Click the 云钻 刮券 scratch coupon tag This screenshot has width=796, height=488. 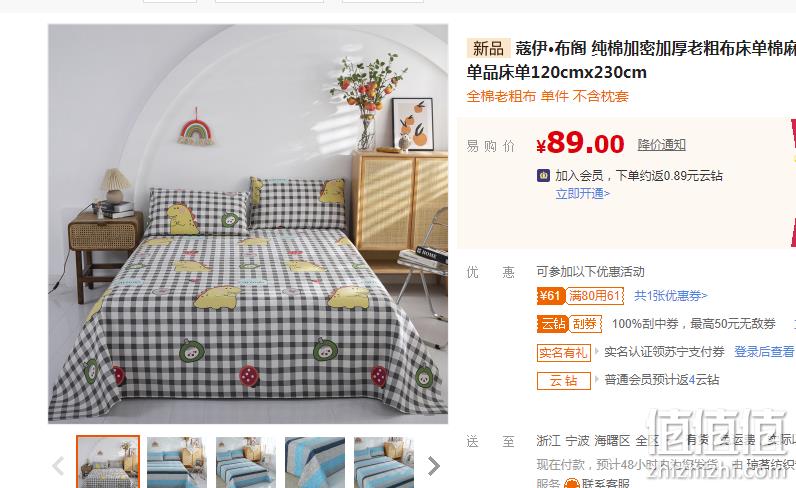point(569,324)
